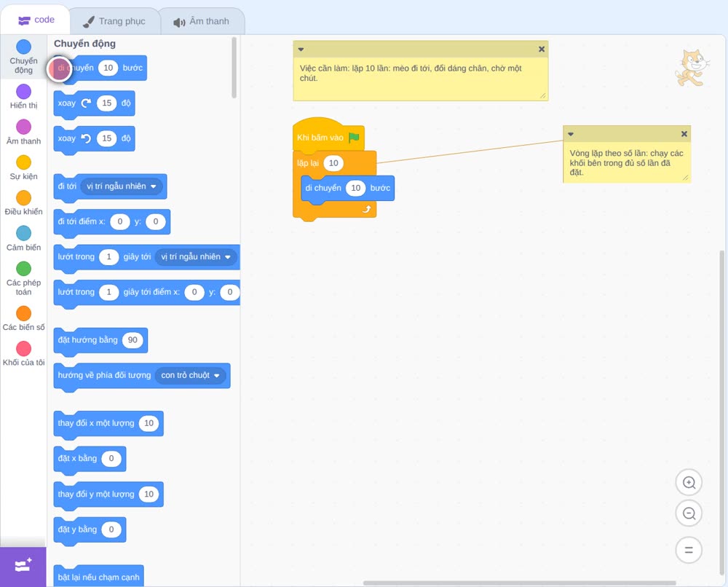
Task: Zoom out the workspace
Action: [x=689, y=513]
